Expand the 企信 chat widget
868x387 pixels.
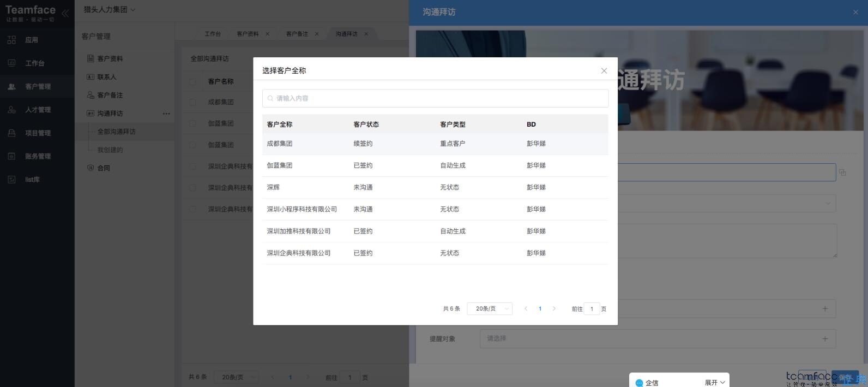pos(715,383)
